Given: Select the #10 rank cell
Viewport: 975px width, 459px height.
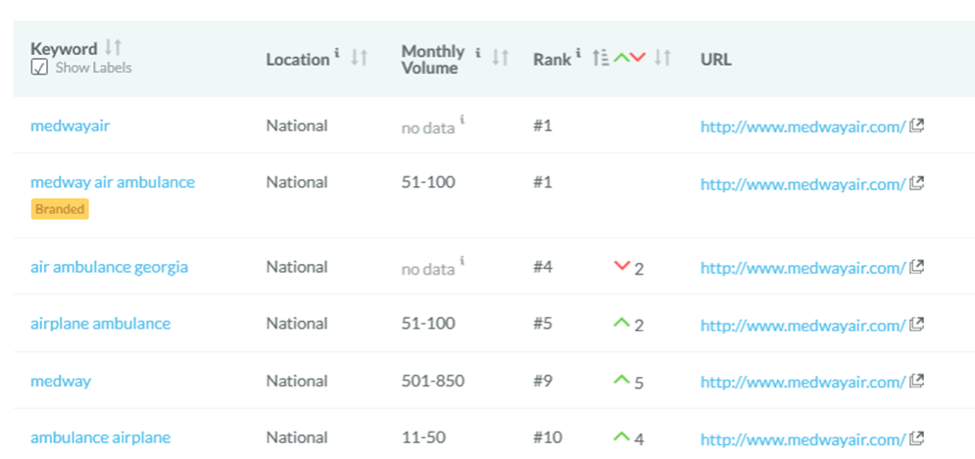Looking at the screenshot, I should 548,437.
